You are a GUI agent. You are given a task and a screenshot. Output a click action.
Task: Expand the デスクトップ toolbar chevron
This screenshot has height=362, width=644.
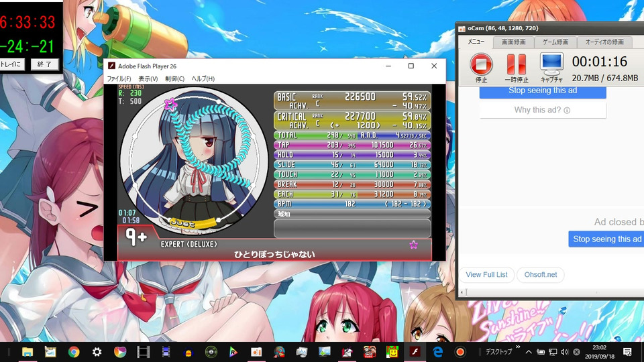click(517, 348)
